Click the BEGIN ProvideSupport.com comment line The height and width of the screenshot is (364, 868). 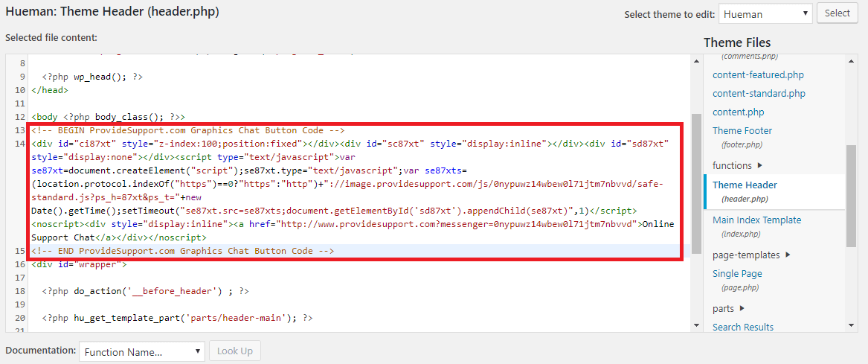pos(188,131)
